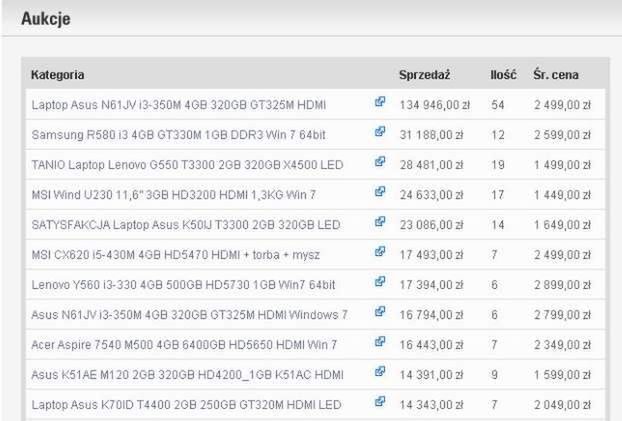
Task: Select quantity 9 in Asus K51AE row
Action: pos(494,375)
